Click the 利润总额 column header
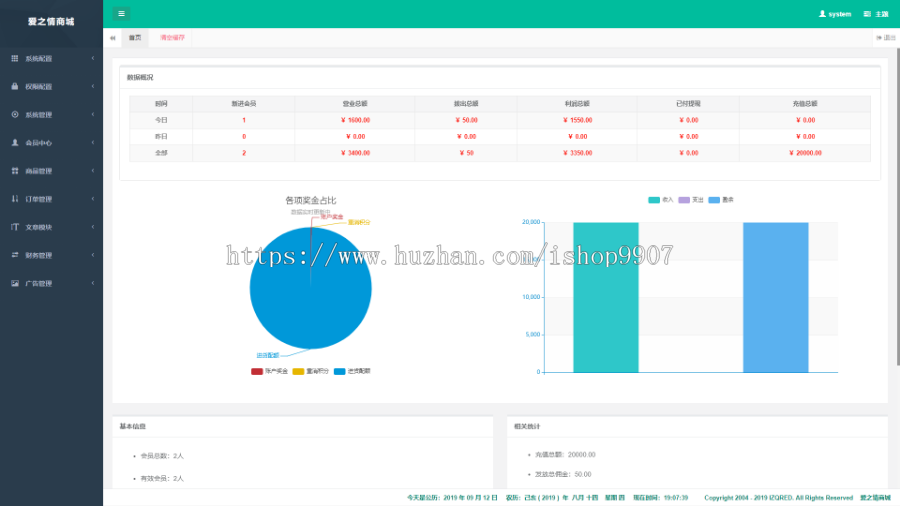Image resolution: width=900 pixels, height=506 pixels. [577, 104]
